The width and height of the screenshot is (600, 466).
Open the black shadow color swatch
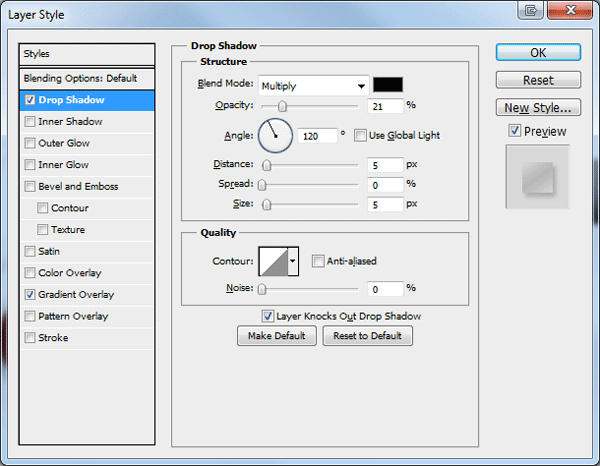pos(388,85)
